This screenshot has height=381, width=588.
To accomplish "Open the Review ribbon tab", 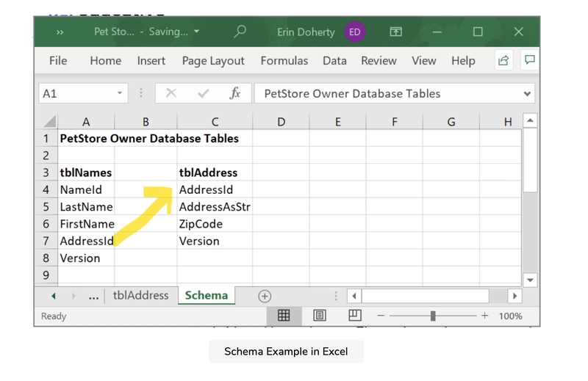I will [x=379, y=61].
